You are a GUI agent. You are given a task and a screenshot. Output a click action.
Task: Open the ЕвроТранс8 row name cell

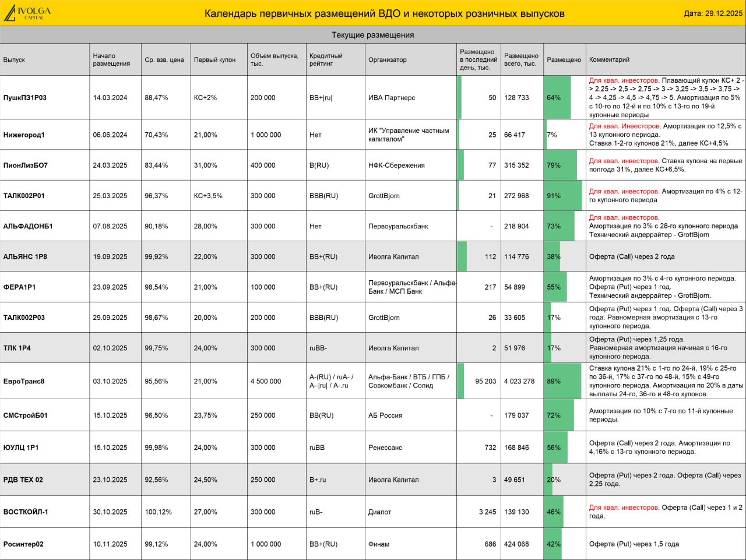[45, 381]
